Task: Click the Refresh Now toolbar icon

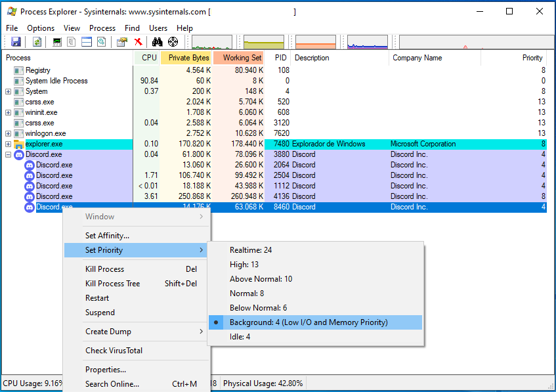Action: tap(37, 42)
